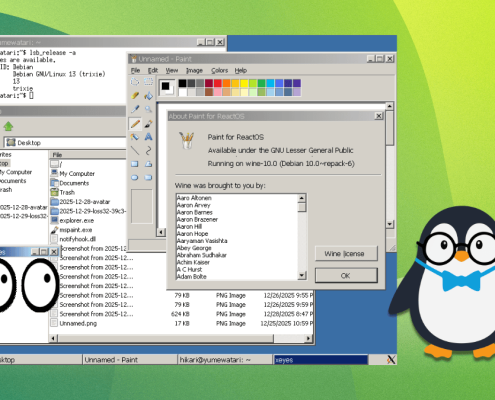Viewport: 495px width, 400px height.
Task: Open Paint's Image menu
Action: click(x=194, y=70)
